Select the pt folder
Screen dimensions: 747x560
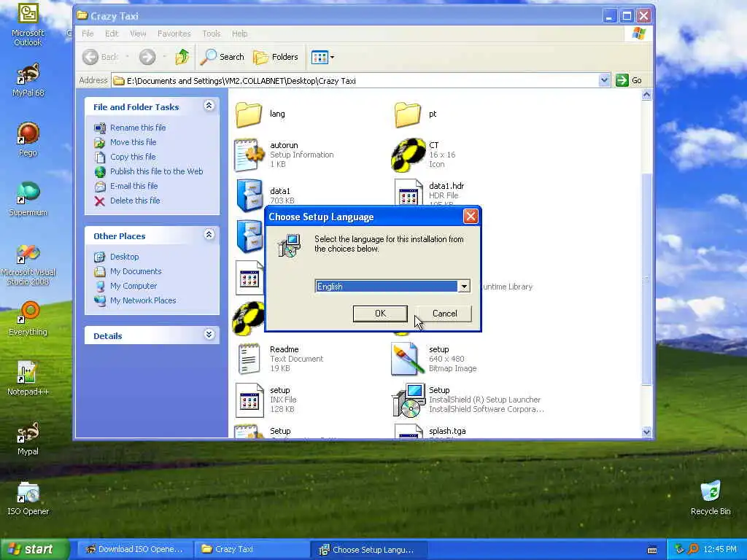pos(415,114)
